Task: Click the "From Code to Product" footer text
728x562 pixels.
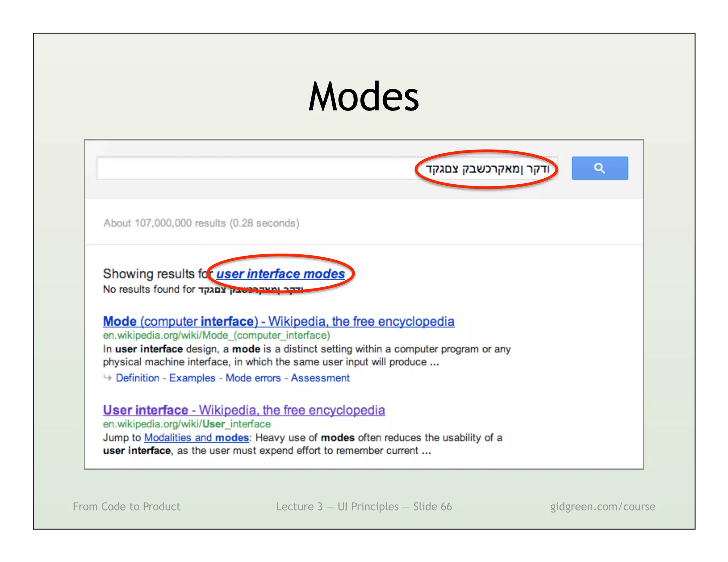Action: pyautogui.click(x=127, y=506)
